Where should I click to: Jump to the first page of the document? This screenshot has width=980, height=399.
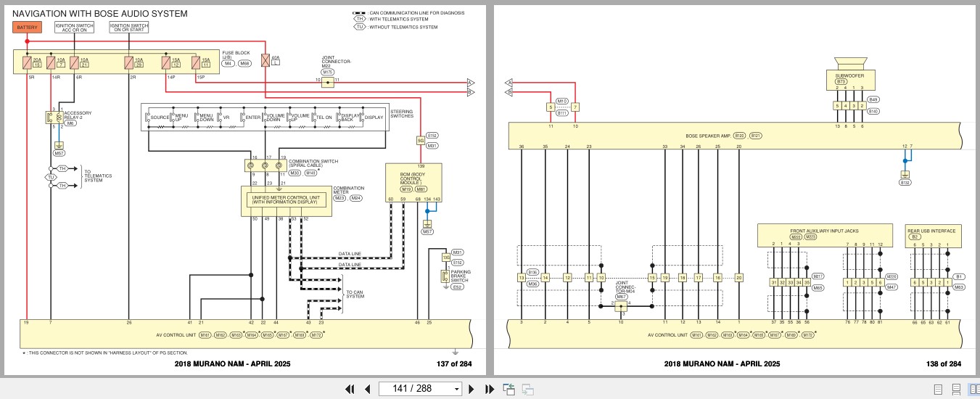coord(349,389)
